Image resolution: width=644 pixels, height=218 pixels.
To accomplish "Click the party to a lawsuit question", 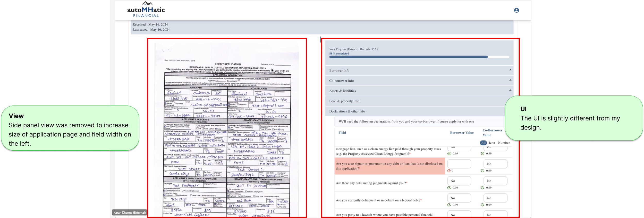I will pos(384,215).
